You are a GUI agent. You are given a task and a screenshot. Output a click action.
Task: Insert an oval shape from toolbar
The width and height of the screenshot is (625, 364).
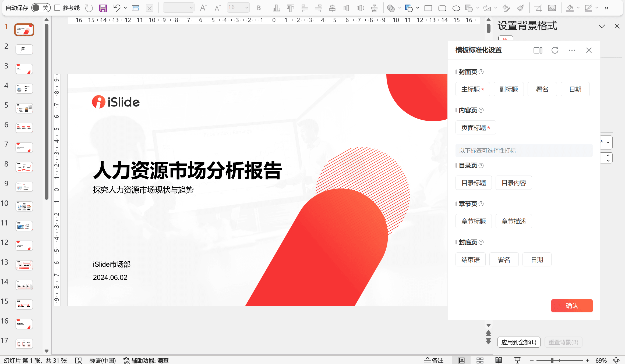click(456, 8)
